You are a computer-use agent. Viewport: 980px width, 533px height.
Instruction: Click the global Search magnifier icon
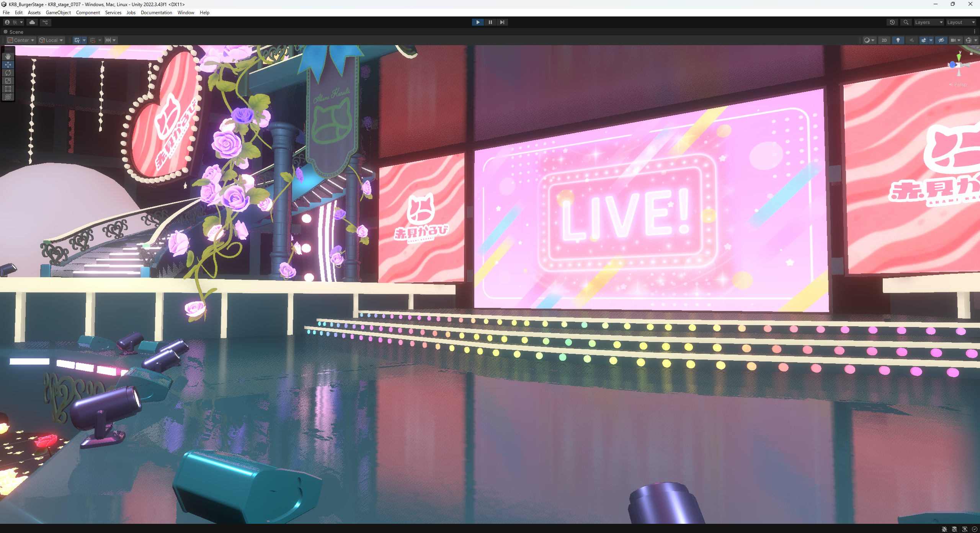point(906,22)
